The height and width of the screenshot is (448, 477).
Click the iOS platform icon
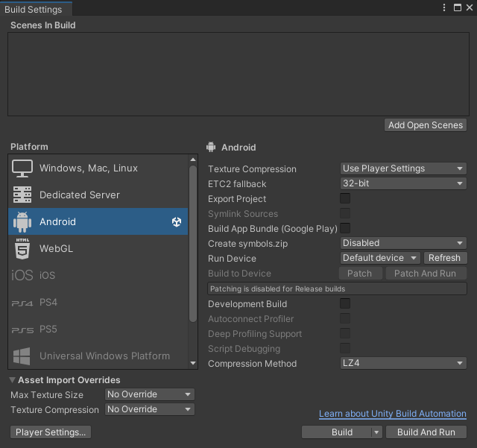22,275
